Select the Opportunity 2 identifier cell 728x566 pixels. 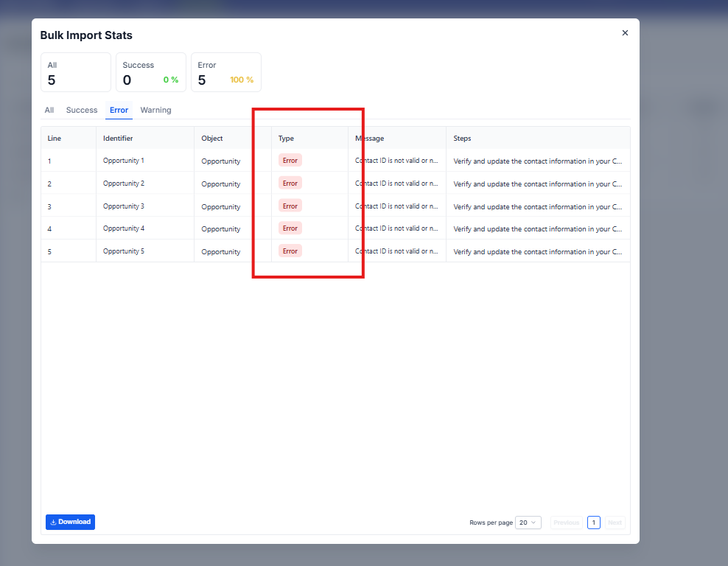(124, 184)
